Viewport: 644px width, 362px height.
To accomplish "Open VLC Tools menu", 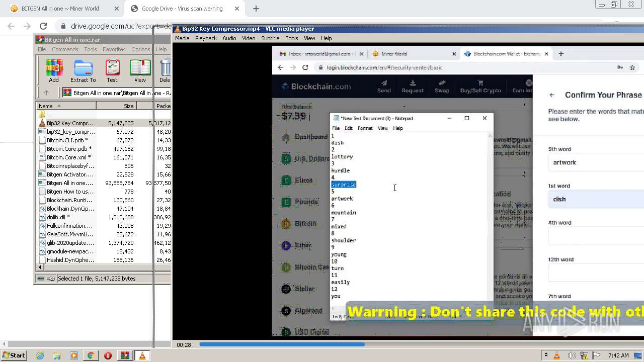I will pos(292,38).
